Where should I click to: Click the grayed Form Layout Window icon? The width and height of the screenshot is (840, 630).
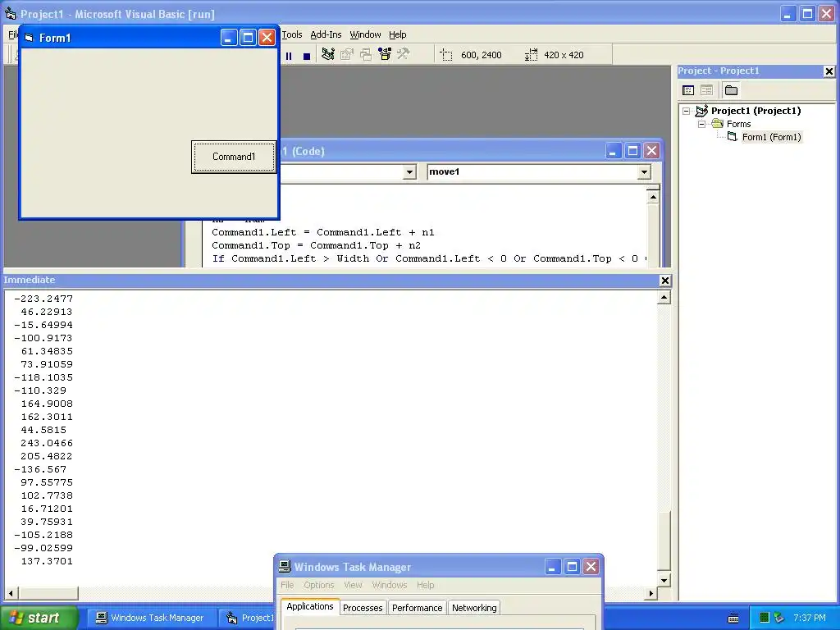click(366, 54)
